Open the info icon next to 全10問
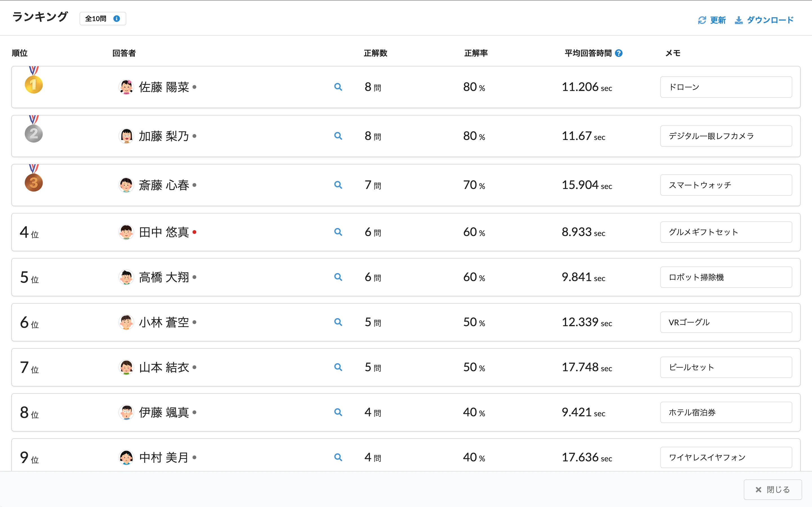 click(116, 19)
